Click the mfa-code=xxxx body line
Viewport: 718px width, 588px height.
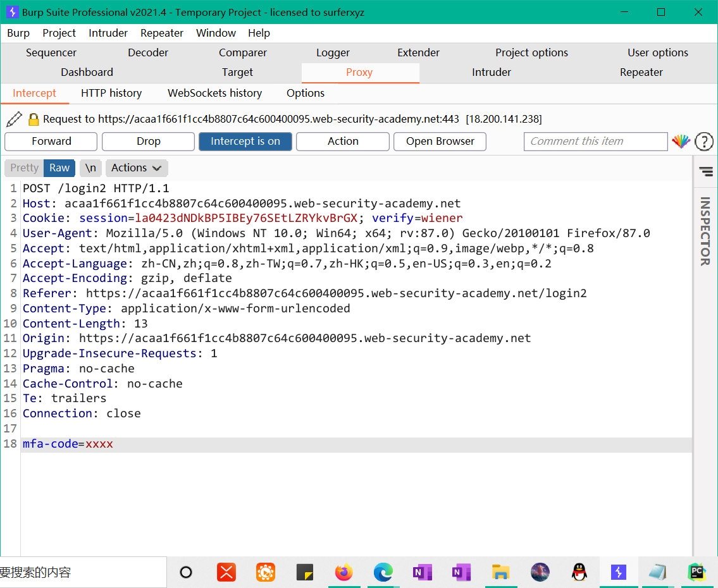click(356, 444)
